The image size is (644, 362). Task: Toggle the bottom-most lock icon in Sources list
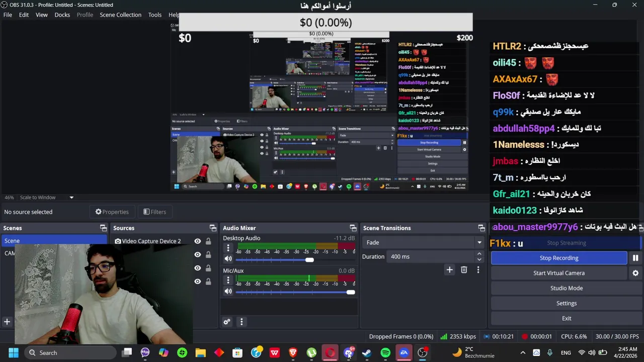pyautogui.click(x=208, y=282)
